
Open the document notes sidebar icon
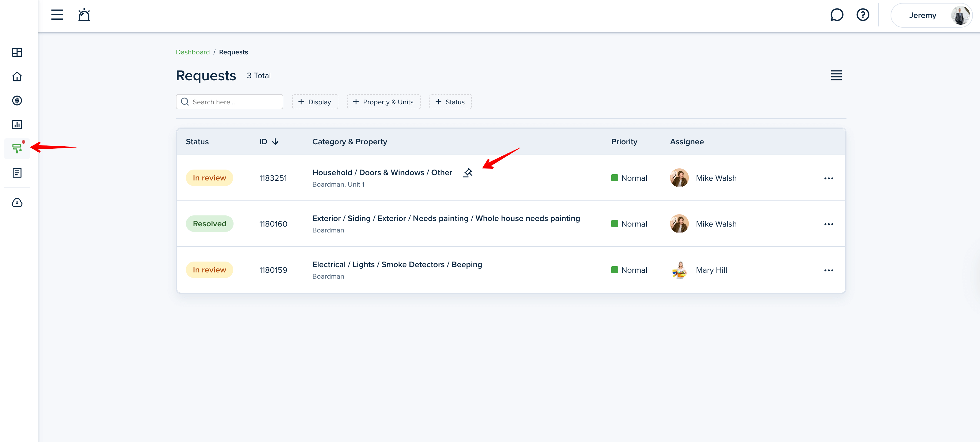(x=17, y=173)
